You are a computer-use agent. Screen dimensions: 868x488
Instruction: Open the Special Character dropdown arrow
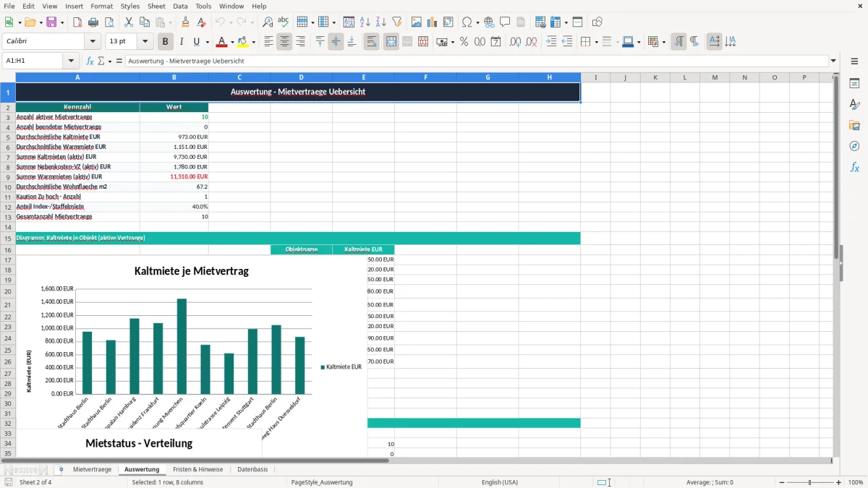[x=477, y=22]
